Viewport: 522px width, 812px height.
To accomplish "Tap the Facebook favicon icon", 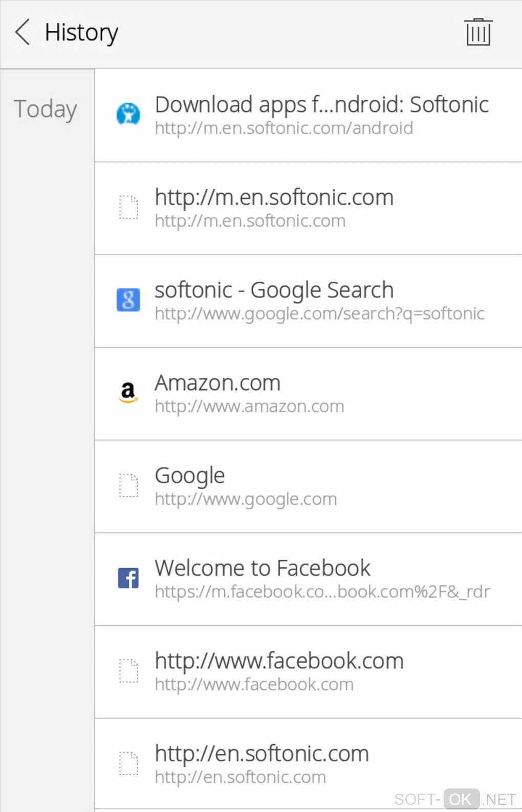I will click(x=128, y=578).
